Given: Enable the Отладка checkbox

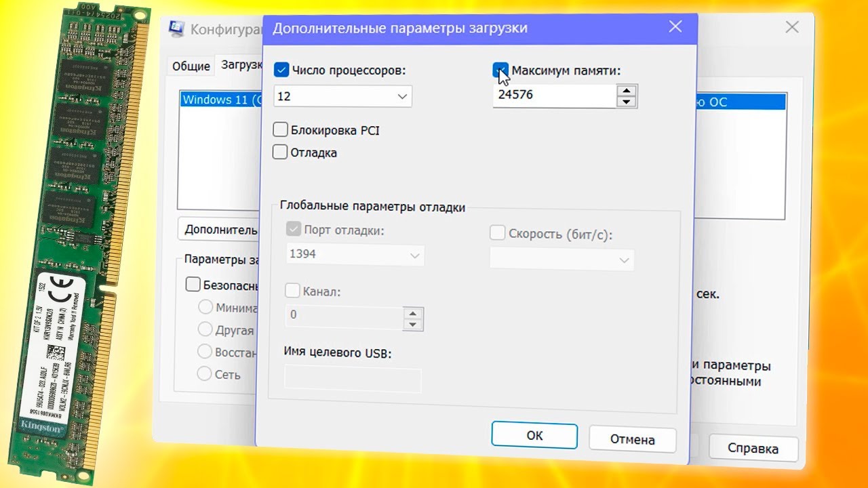Looking at the screenshot, I should pos(280,152).
